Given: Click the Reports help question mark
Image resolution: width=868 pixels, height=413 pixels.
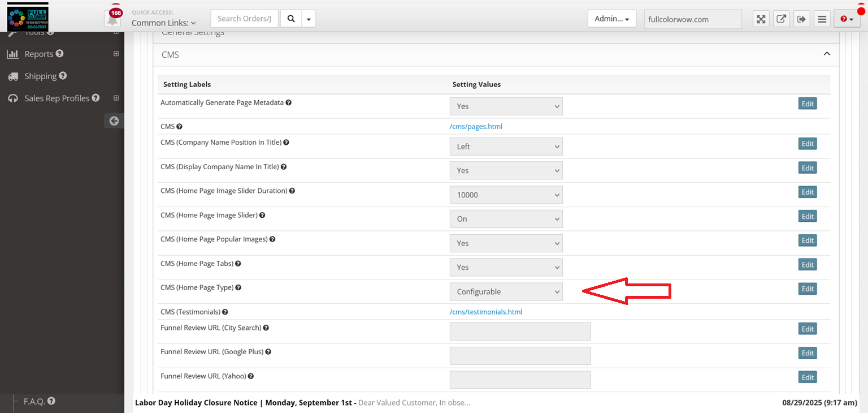Looking at the screenshot, I should (x=60, y=54).
